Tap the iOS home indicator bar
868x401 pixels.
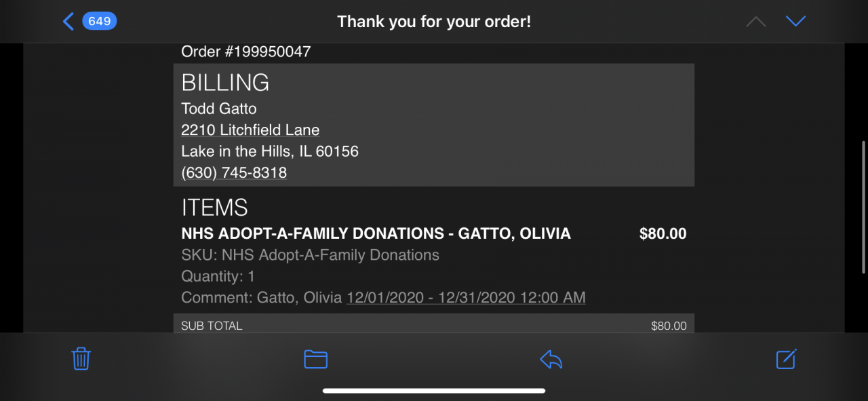434,391
